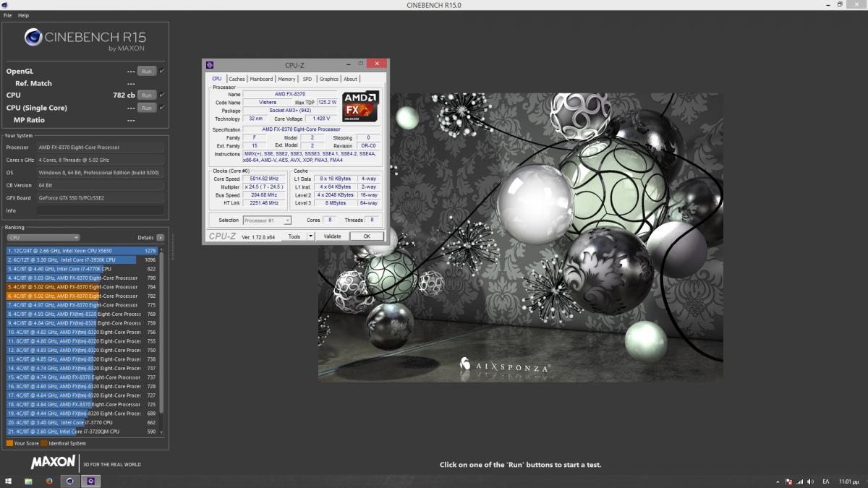868x488 pixels.
Task: Select highlighted ranking row 6 score 782
Action: 82,296
